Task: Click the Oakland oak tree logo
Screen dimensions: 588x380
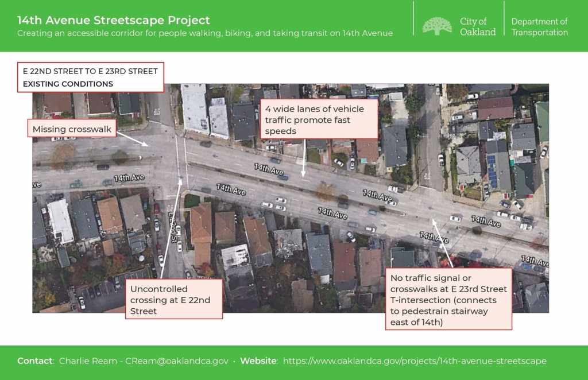Action: tap(436, 26)
